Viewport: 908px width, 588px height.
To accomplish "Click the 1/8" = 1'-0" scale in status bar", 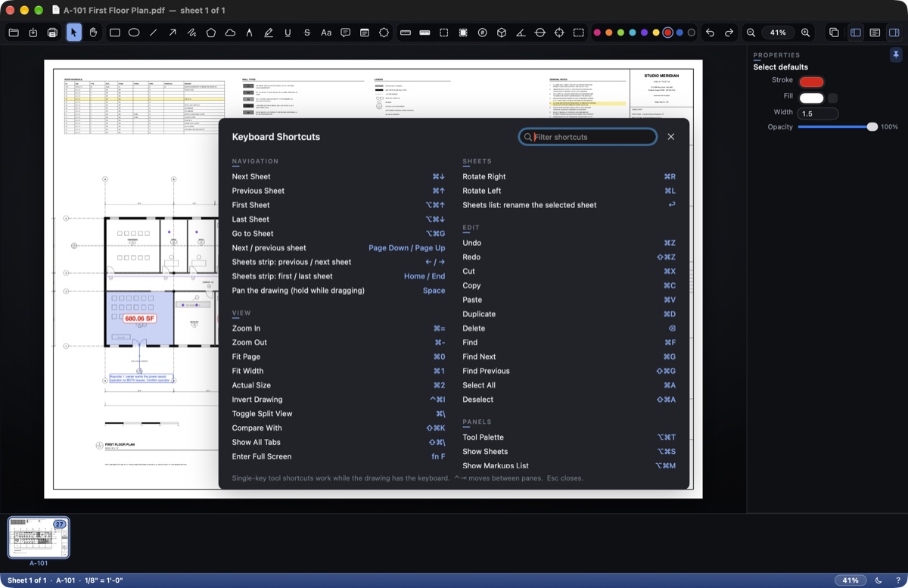I will click(103, 580).
